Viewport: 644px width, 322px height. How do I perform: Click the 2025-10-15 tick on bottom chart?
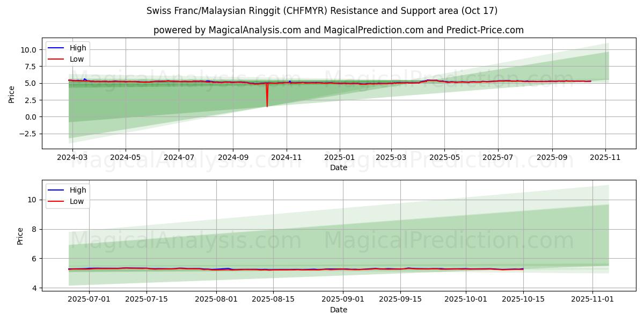[523, 299]
